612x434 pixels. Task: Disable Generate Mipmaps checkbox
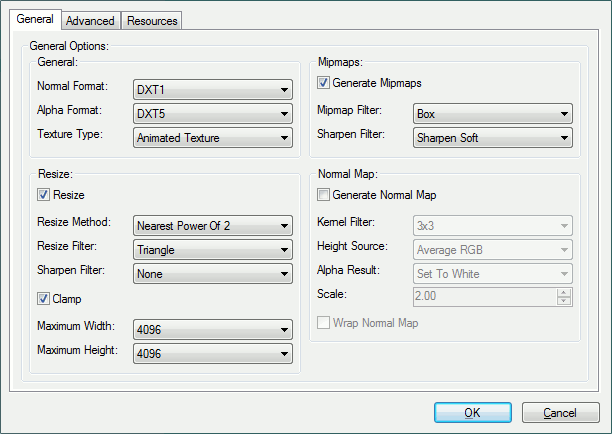pyautogui.click(x=323, y=83)
